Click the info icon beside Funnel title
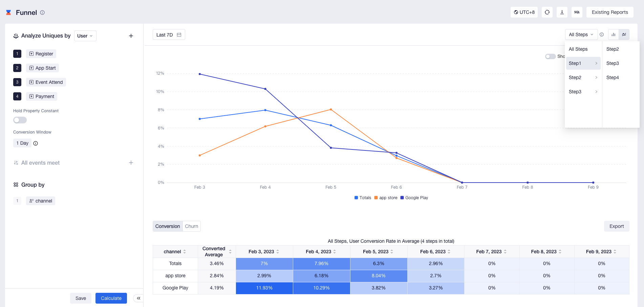Viewport: 644px width, 307px height. click(x=42, y=13)
